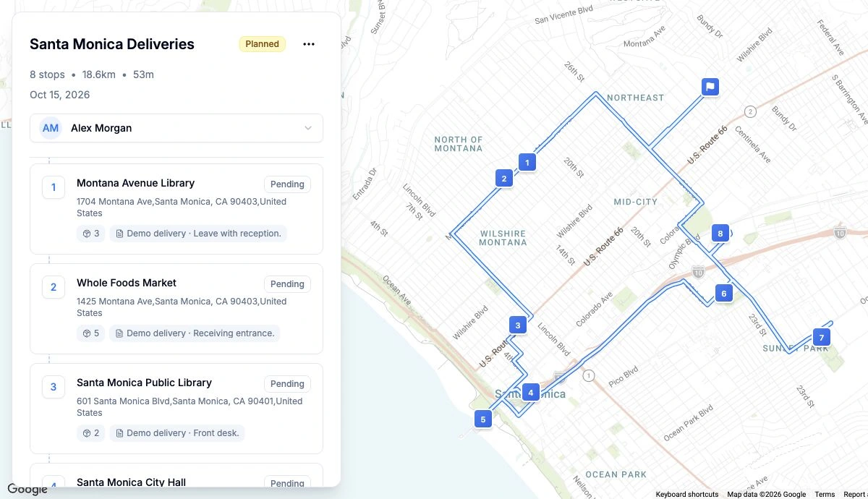Click Pending status of Santa Monica City Hall
This screenshot has height=499, width=868.
[287, 483]
